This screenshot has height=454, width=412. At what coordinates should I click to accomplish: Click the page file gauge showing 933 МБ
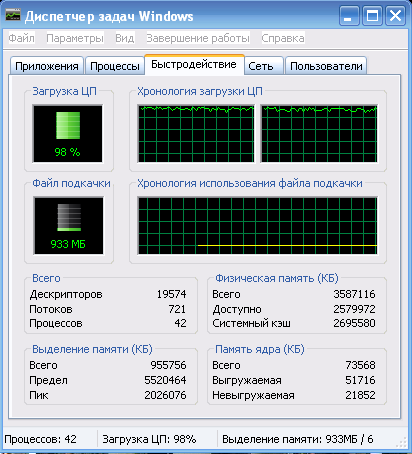[x=68, y=226]
